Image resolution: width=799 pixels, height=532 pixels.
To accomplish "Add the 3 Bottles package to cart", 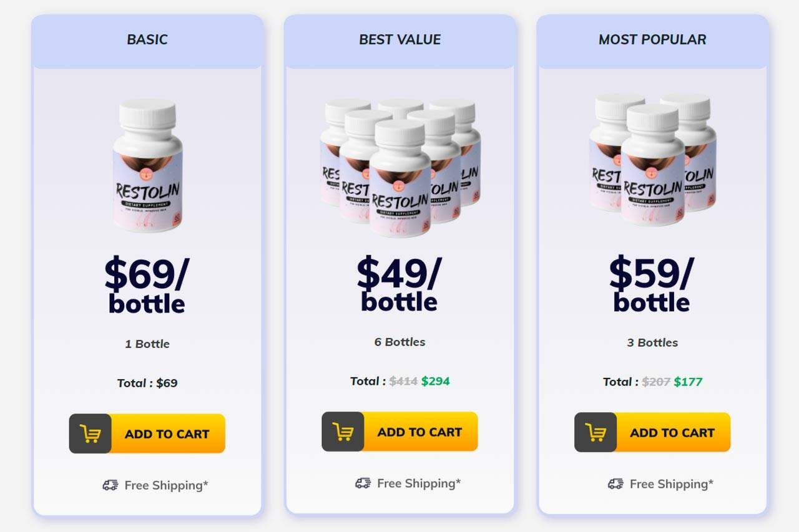I will tap(672, 432).
